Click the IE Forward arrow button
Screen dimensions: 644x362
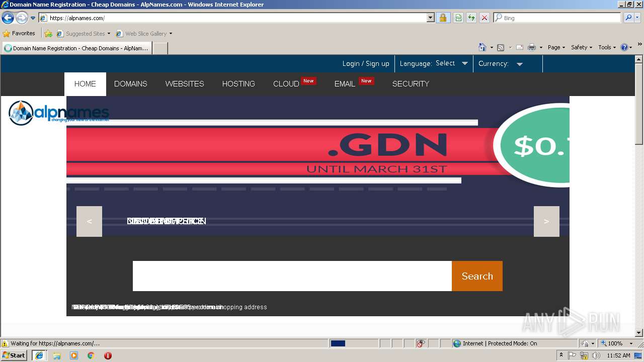tap(22, 18)
